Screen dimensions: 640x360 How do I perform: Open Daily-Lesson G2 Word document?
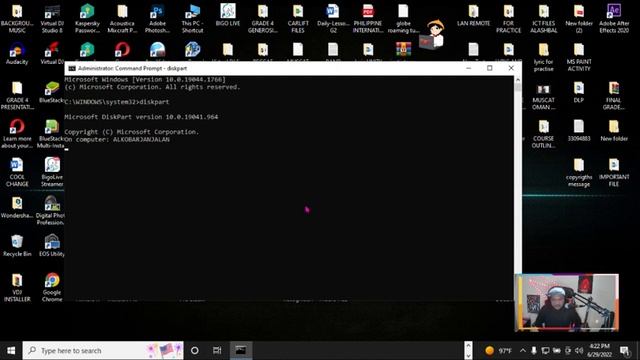tap(333, 18)
